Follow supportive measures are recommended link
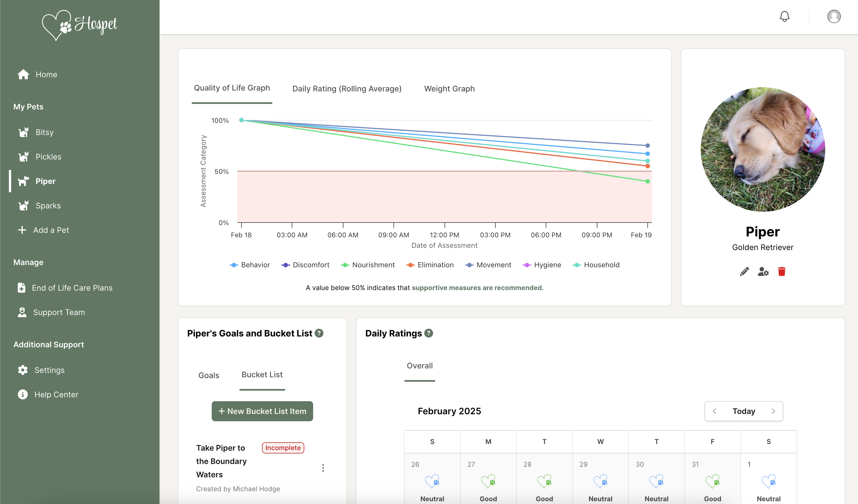Viewport: 858px width, 504px height. click(x=477, y=288)
